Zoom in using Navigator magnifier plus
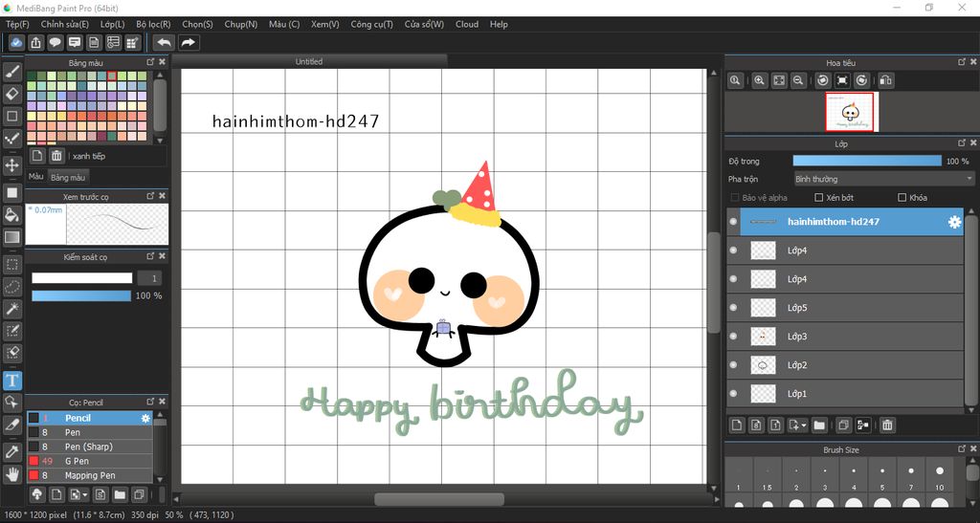Image resolution: width=980 pixels, height=523 pixels. pos(759,80)
